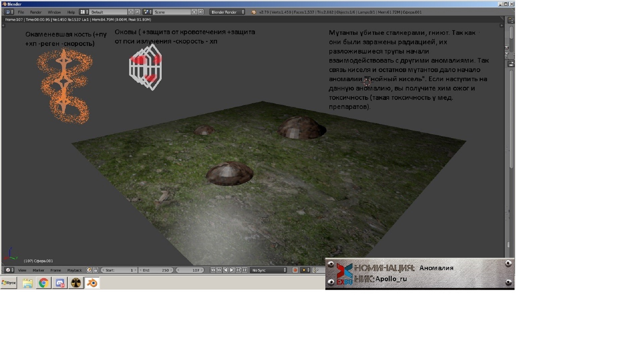Click the render view plus expander
644x362 pixels.
coord(501,25)
